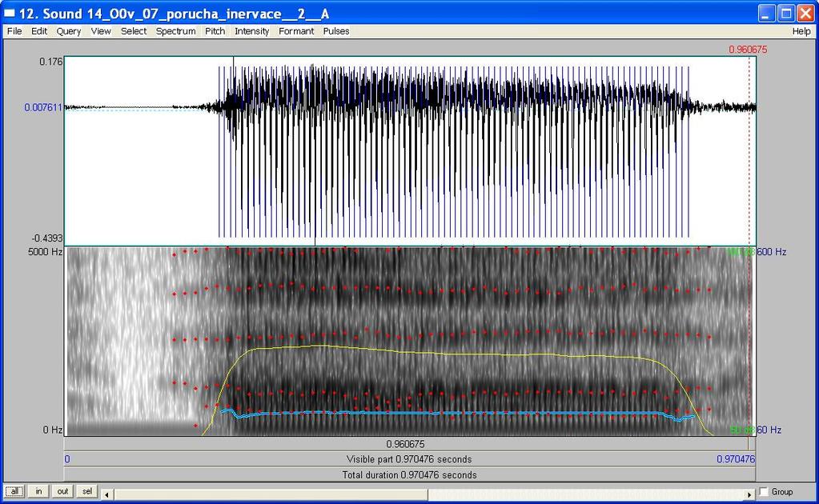The height and width of the screenshot is (504, 819).
Task: Click the scrollbar right arrow
Action: coord(749,494)
